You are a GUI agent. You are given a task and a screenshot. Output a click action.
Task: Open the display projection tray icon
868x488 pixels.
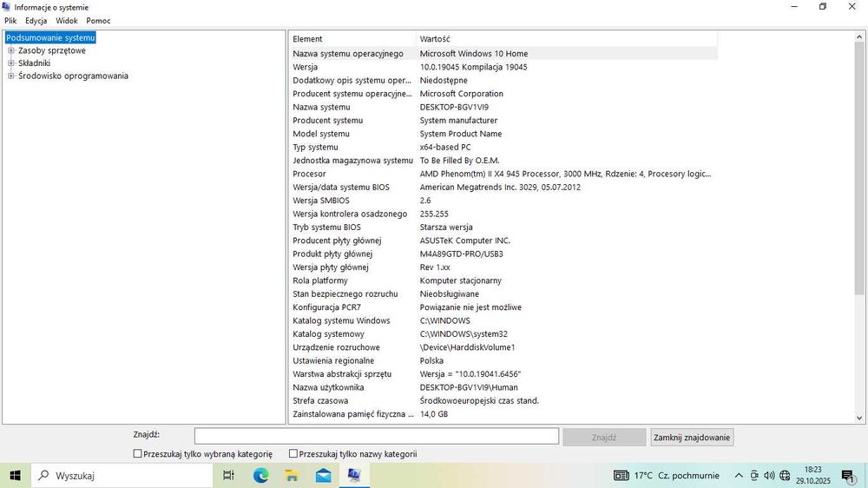pyautogui.click(x=754, y=475)
